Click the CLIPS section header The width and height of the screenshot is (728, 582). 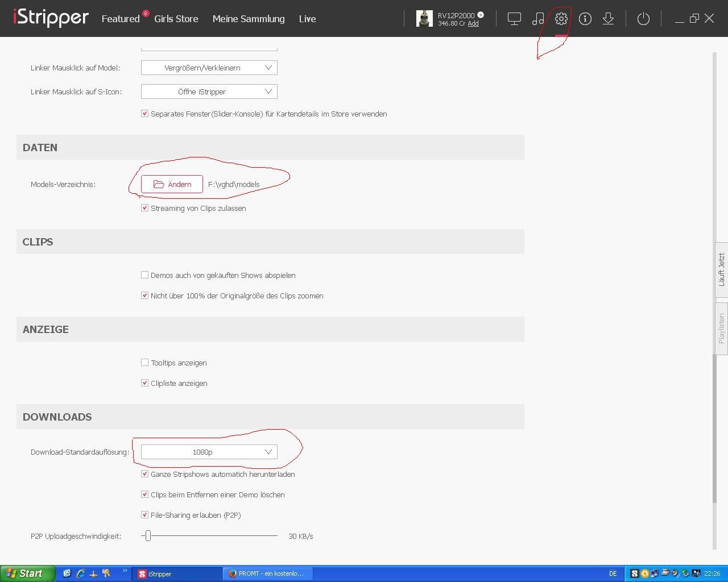(x=270, y=242)
